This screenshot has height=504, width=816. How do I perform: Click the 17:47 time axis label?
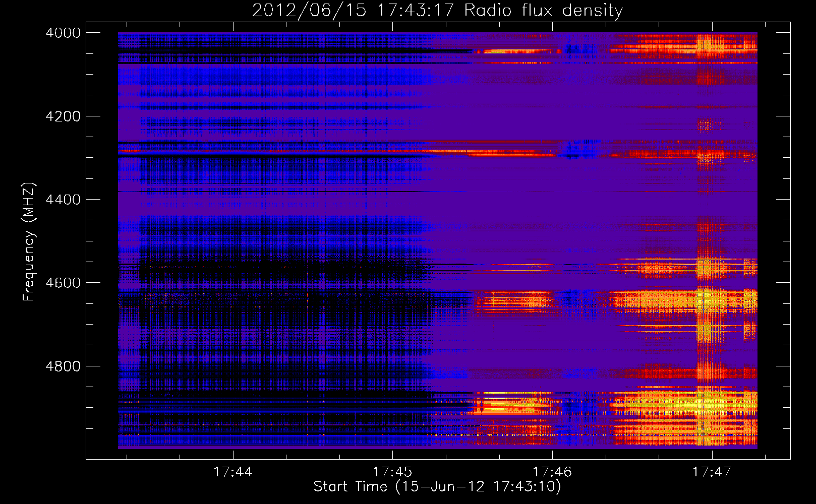(712, 472)
